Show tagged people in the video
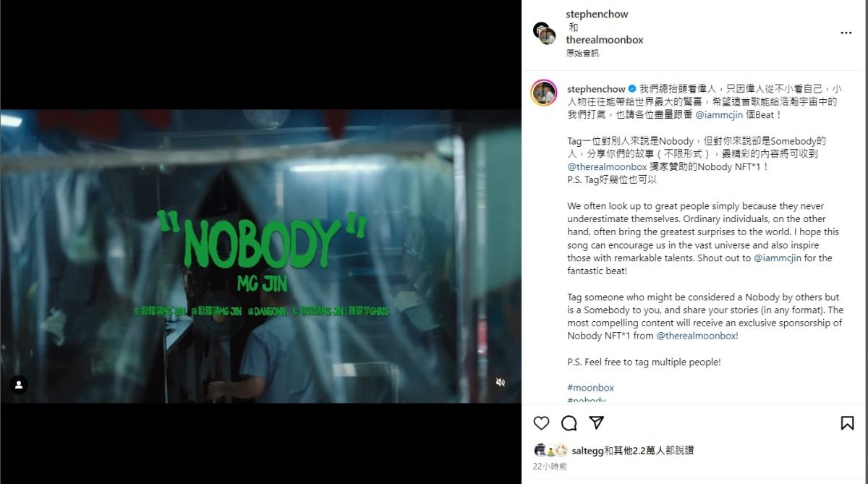 click(19, 385)
